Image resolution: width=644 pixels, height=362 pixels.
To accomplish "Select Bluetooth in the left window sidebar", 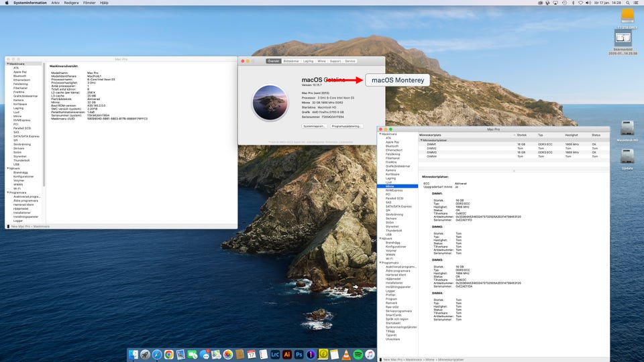I will click(x=20, y=76).
